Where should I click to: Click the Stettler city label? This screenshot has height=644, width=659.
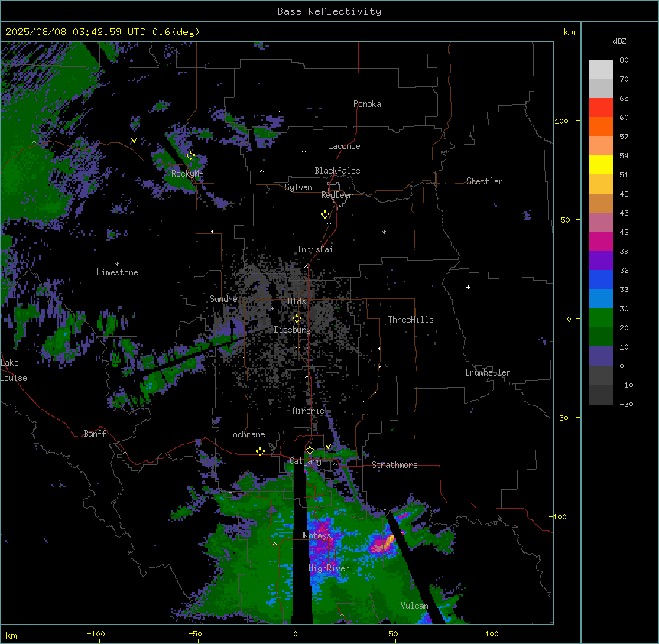click(485, 181)
